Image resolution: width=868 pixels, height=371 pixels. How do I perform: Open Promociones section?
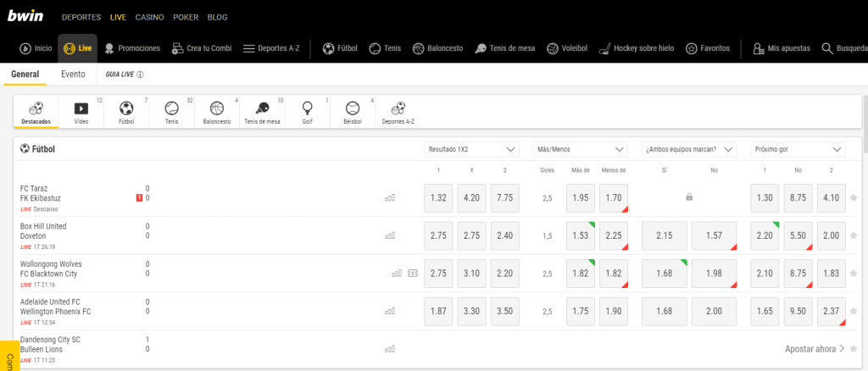pos(132,48)
